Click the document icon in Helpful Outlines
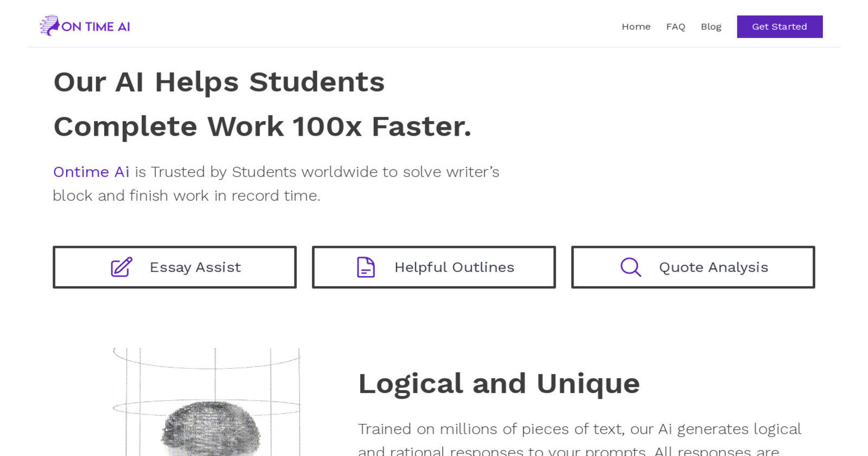868x456 pixels. tap(365, 267)
